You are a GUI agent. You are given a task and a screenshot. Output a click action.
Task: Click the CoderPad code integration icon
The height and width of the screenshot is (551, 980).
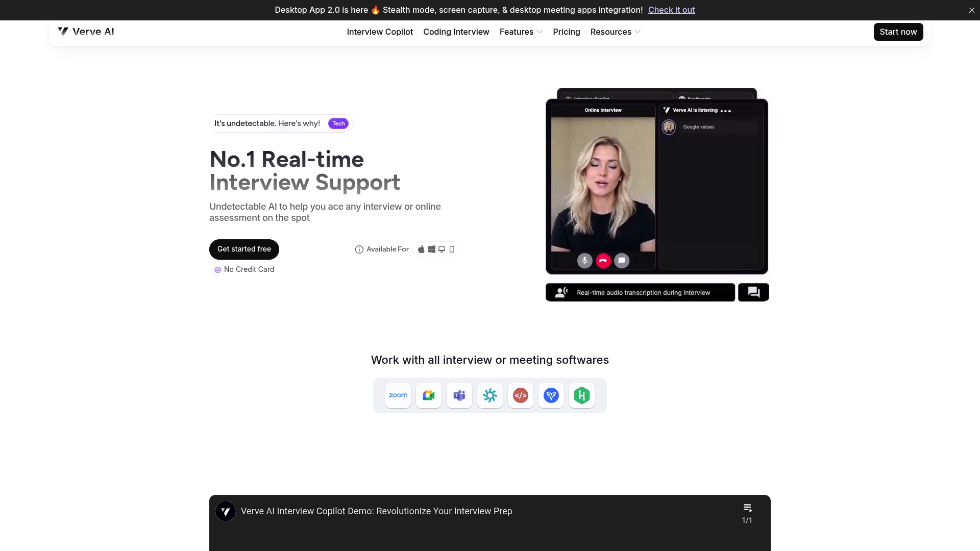coord(520,395)
